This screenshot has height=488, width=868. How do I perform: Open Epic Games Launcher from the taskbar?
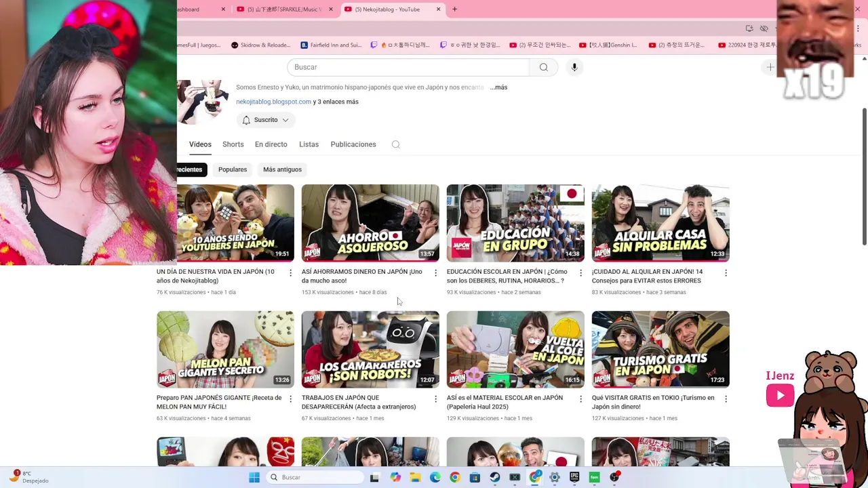tap(574, 477)
